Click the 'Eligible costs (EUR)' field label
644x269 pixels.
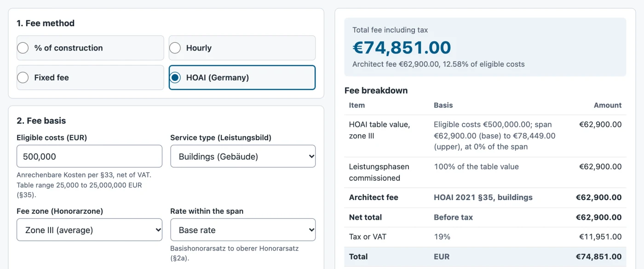click(x=52, y=137)
